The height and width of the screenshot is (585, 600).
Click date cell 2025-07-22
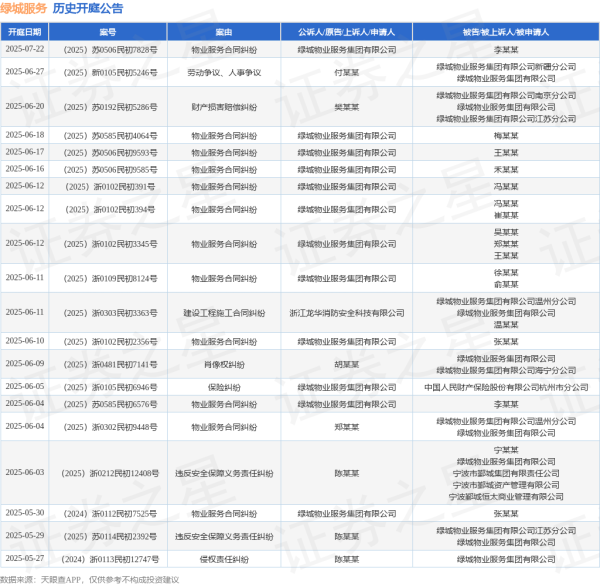(24, 49)
